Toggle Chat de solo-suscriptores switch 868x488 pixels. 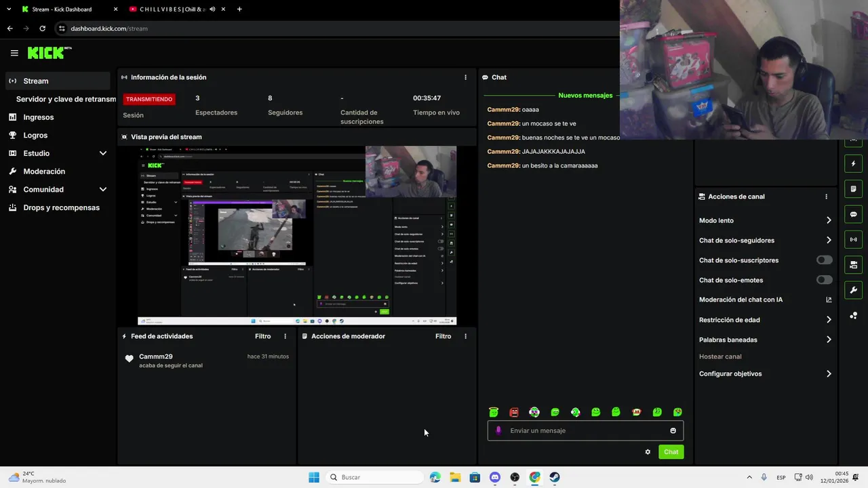coord(825,260)
